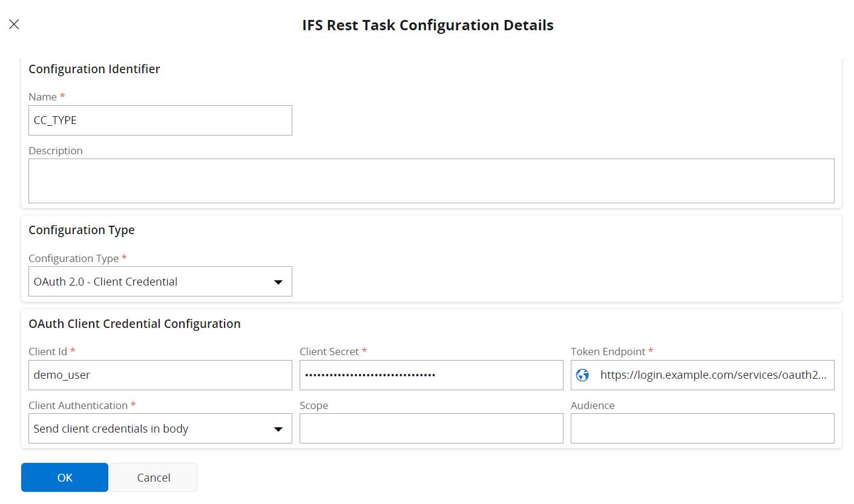Viewport: 854px width, 504px height.
Task: Expand the arrow next to 'Send client credentials in body'
Action: point(279,428)
